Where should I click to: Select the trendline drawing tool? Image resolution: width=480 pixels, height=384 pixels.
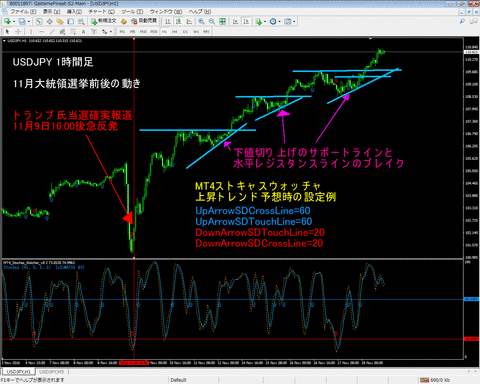[x=52, y=32]
